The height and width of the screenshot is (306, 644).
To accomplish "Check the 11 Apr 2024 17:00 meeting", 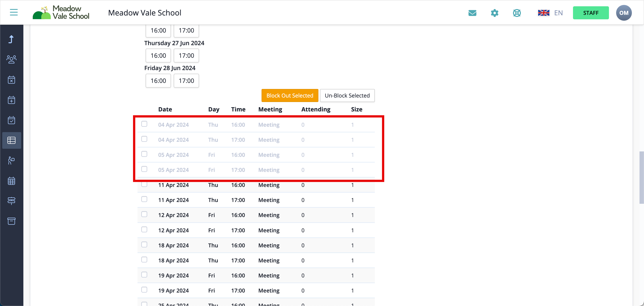I will tap(144, 199).
